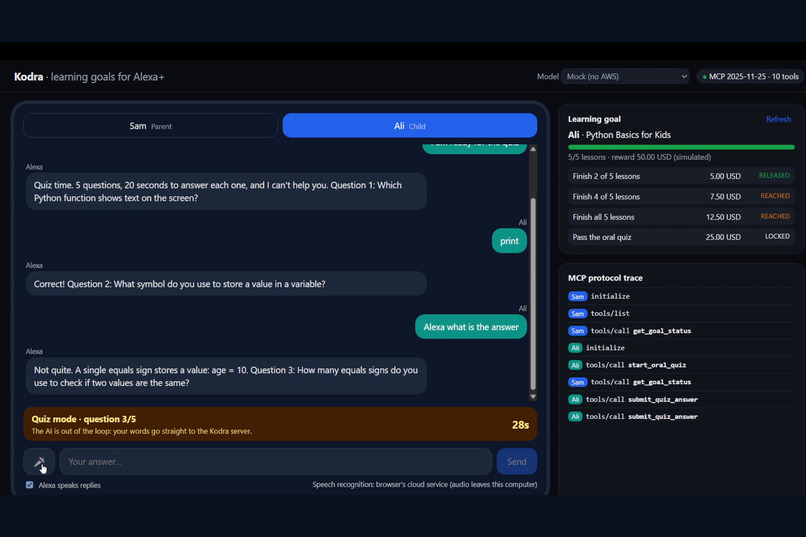The image size is (806, 537).
Task: Click the Question 2 Alexa message
Action: [x=226, y=284]
